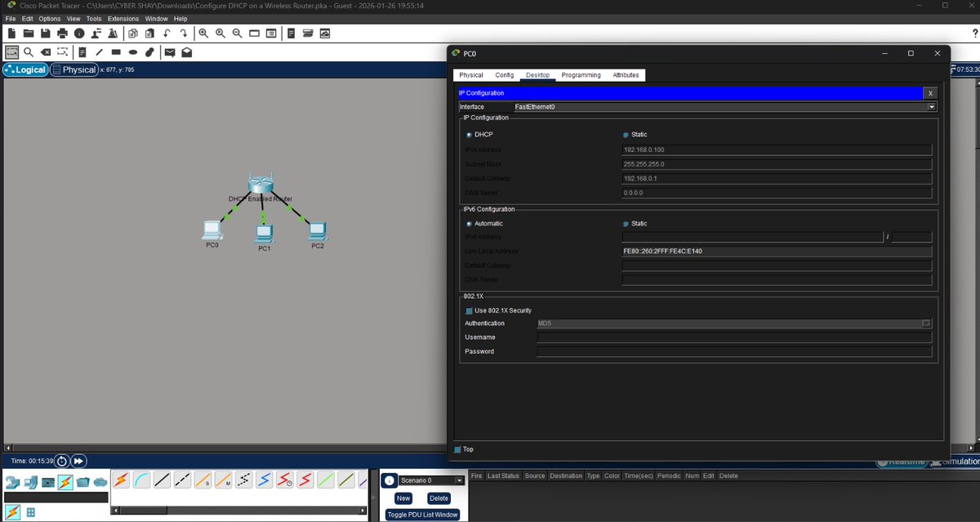Viewport: 980px width, 522px height.
Task: Click the New file icon in toolbar
Action: click(x=11, y=33)
